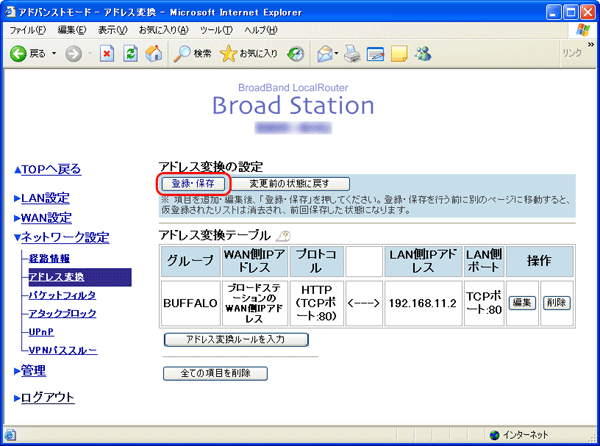Click the 削除 button for BUFFALO row
The width and height of the screenshot is (600, 446).
(x=557, y=303)
